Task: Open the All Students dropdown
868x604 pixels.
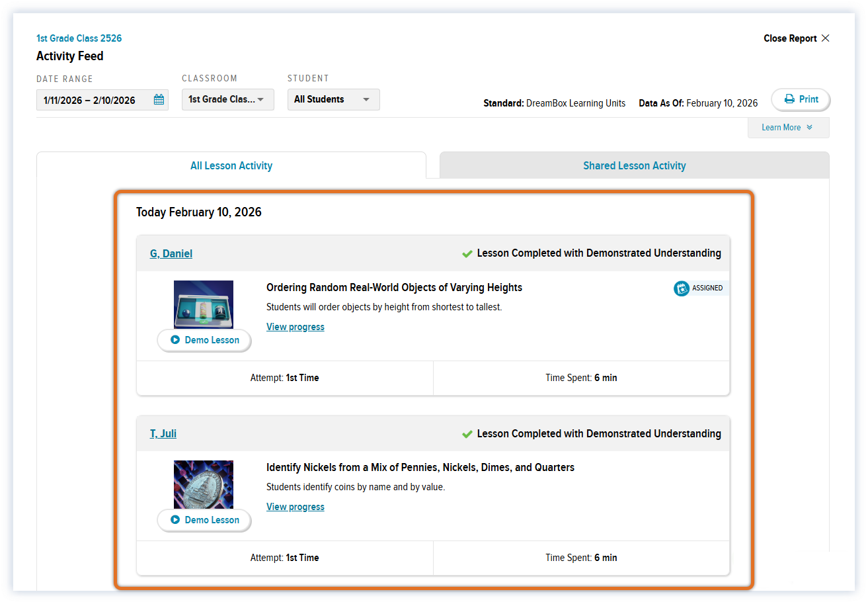Action: pyautogui.click(x=333, y=100)
